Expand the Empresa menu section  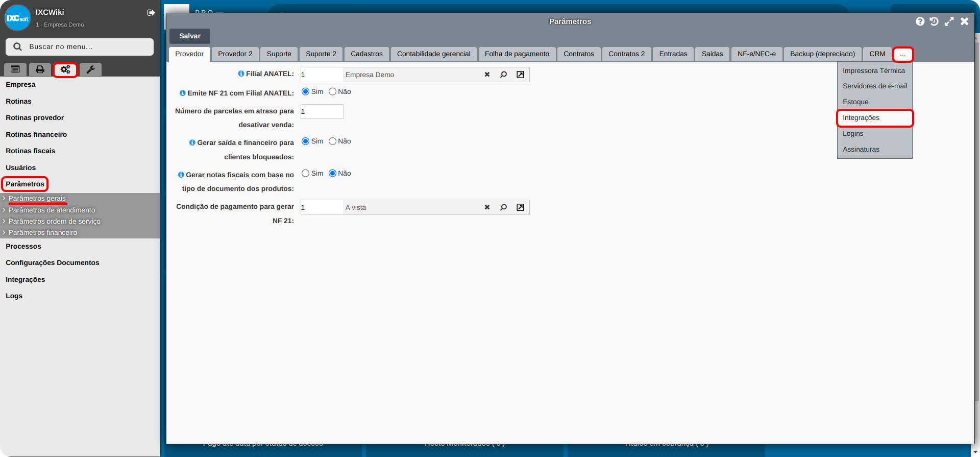(20, 84)
